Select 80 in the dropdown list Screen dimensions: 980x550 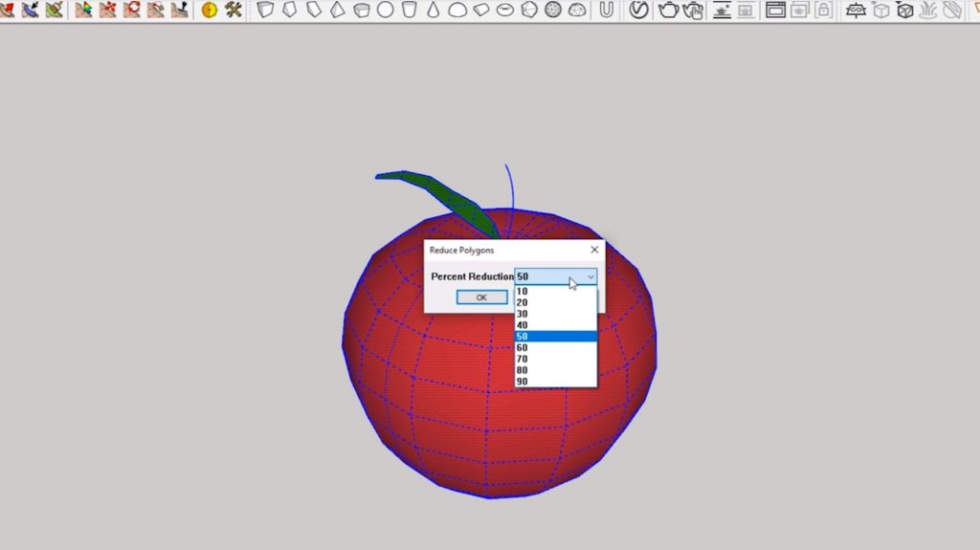click(556, 370)
